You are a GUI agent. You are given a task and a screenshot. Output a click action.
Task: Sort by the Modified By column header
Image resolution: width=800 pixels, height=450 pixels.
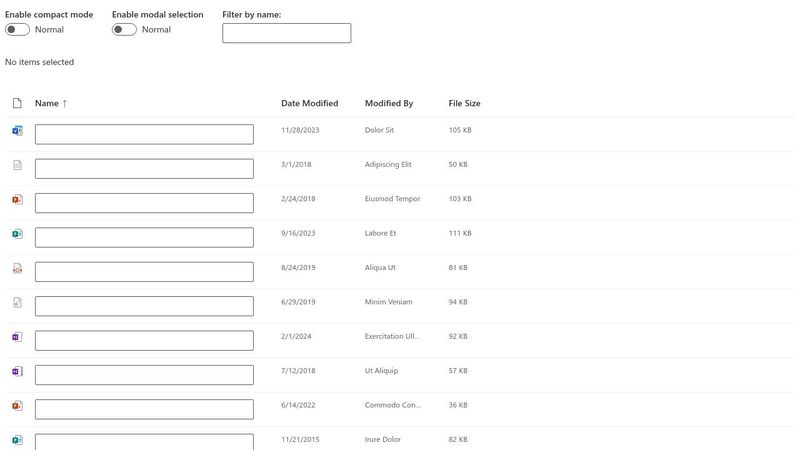tap(388, 103)
